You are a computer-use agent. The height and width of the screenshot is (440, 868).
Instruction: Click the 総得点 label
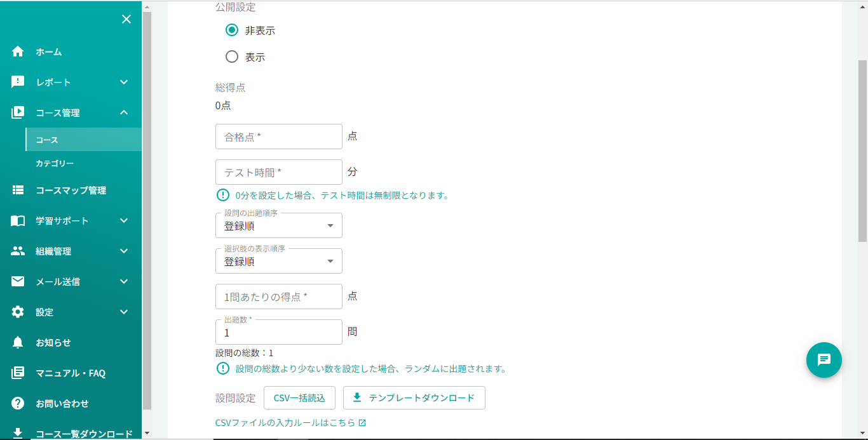pos(231,88)
